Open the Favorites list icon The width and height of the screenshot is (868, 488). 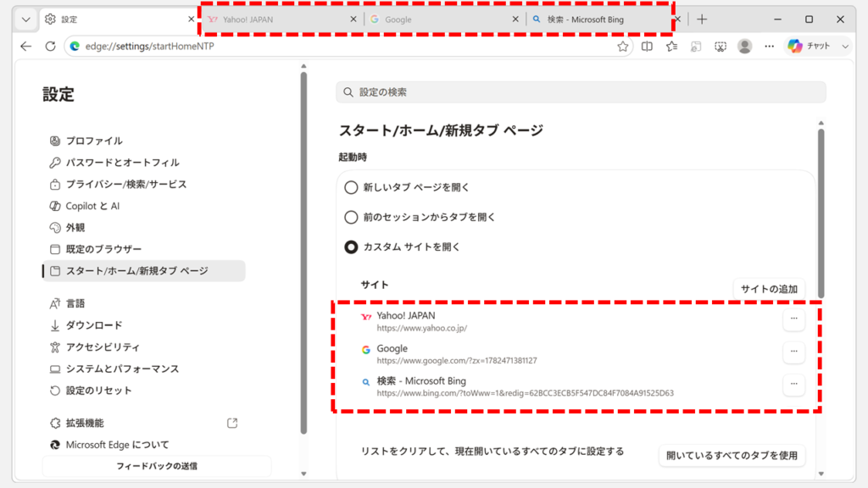pyautogui.click(x=671, y=47)
